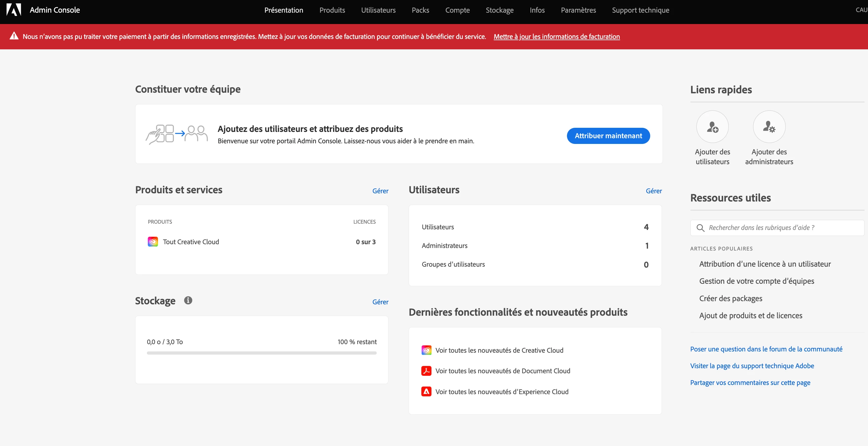Click the Creative Cloud news icon
This screenshot has width=868, height=446.
click(426, 350)
